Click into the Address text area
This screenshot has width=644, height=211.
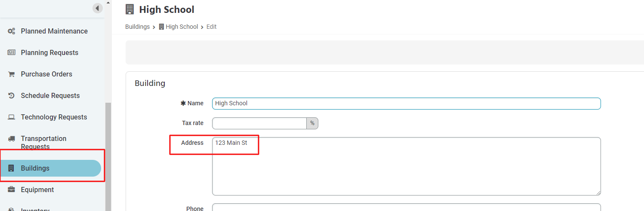click(x=406, y=166)
